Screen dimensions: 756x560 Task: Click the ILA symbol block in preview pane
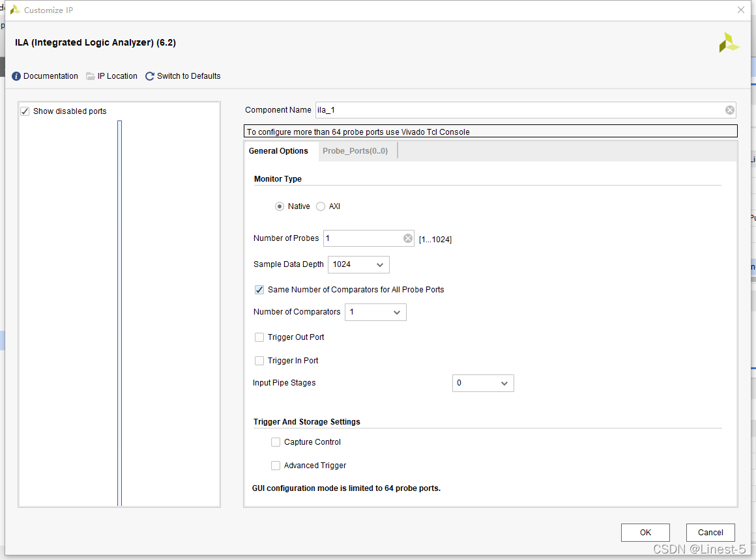[119, 313]
